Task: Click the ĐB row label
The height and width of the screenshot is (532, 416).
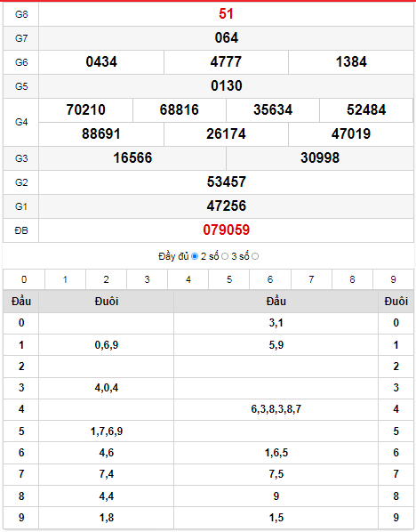Action: pyautogui.click(x=21, y=230)
